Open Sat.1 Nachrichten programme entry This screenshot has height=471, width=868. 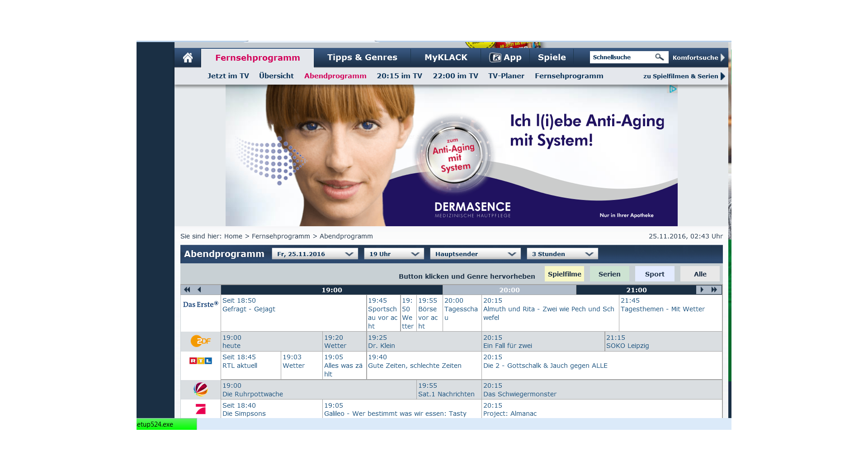point(449,390)
